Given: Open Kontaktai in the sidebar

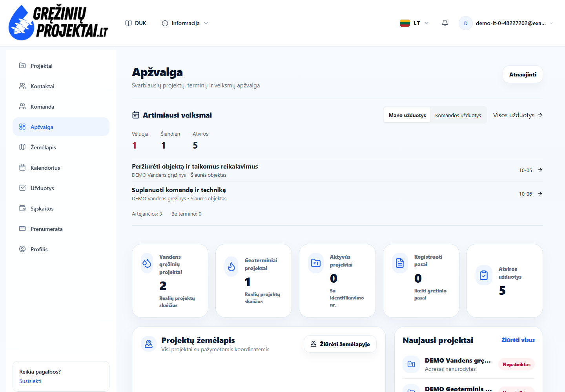Looking at the screenshot, I should 61,86.
